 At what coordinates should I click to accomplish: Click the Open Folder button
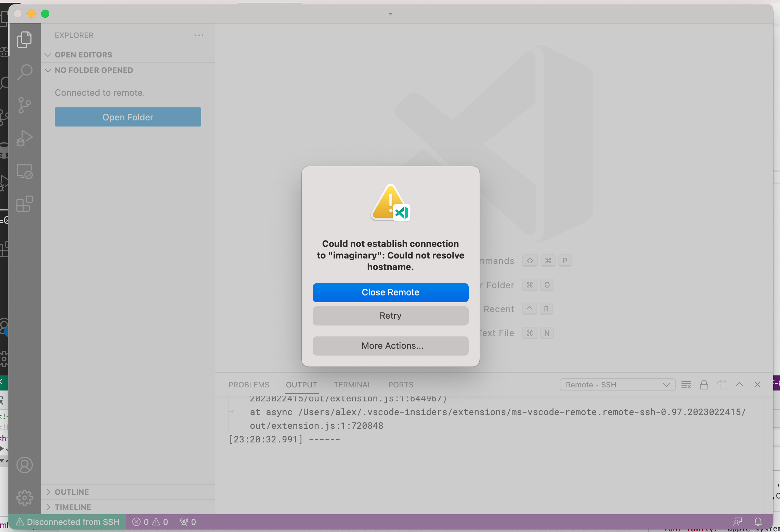128,117
